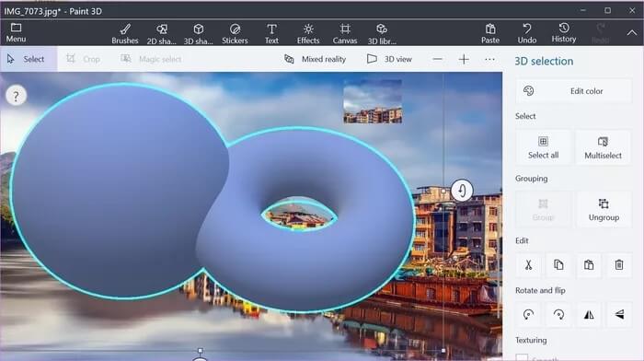Click the Edit color button
This screenshot has height=361, width=644.
point(573,91)
